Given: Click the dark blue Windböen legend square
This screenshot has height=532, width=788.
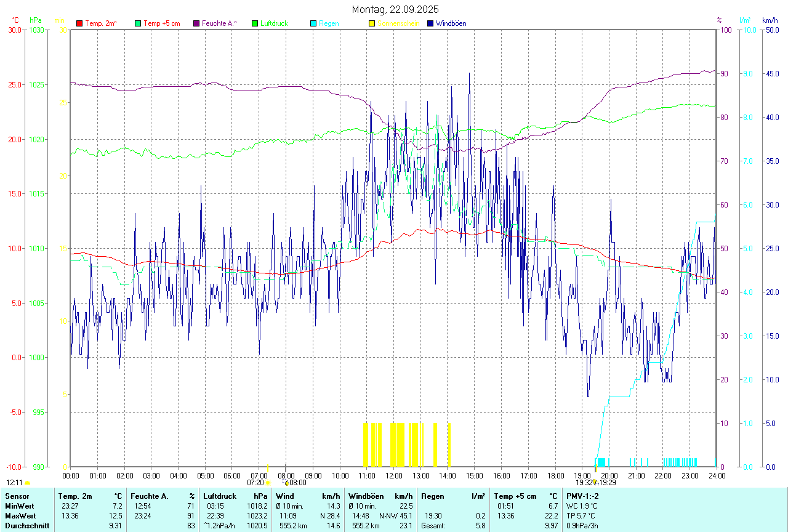Looking at the screenshot, I should (x=430, y=23).
